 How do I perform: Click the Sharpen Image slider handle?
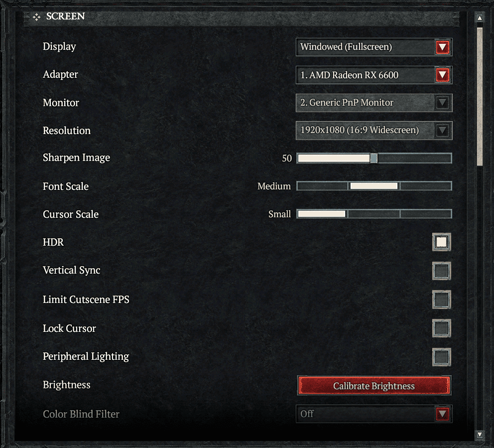pos(373,158)
